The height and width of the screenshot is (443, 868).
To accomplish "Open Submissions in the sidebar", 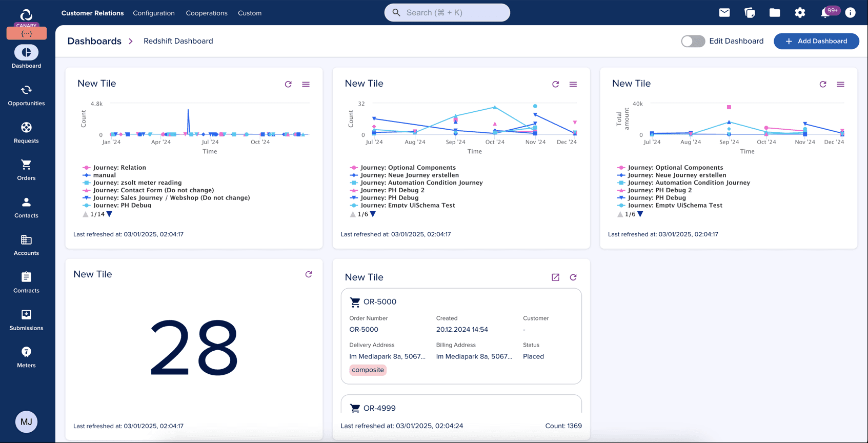I will 26,320.
